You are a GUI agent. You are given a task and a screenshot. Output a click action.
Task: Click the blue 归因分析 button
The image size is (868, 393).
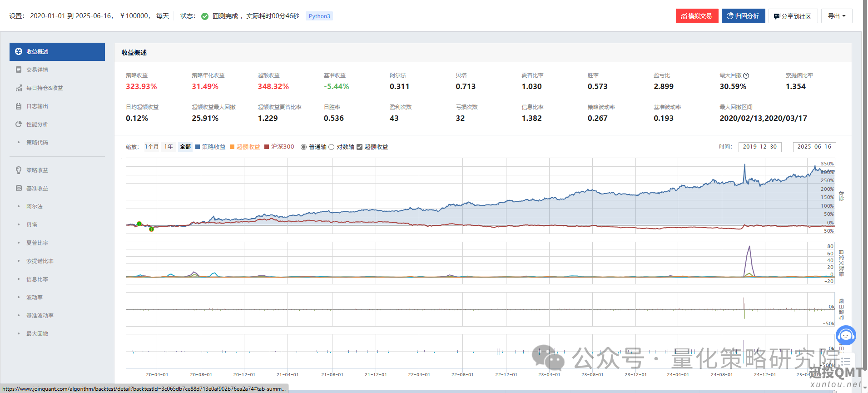tap(743, 16)
